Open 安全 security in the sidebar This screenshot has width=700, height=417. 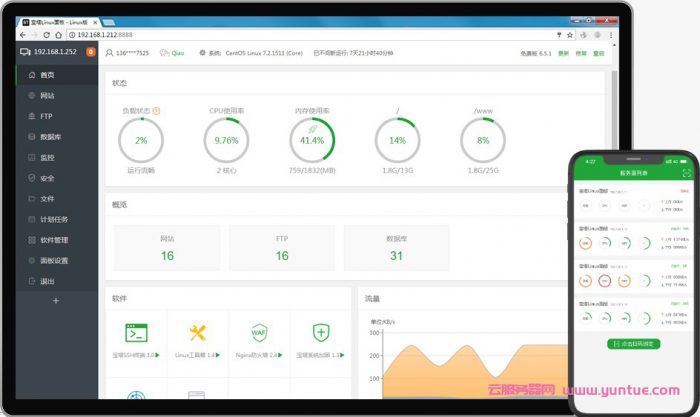(47, 178)
